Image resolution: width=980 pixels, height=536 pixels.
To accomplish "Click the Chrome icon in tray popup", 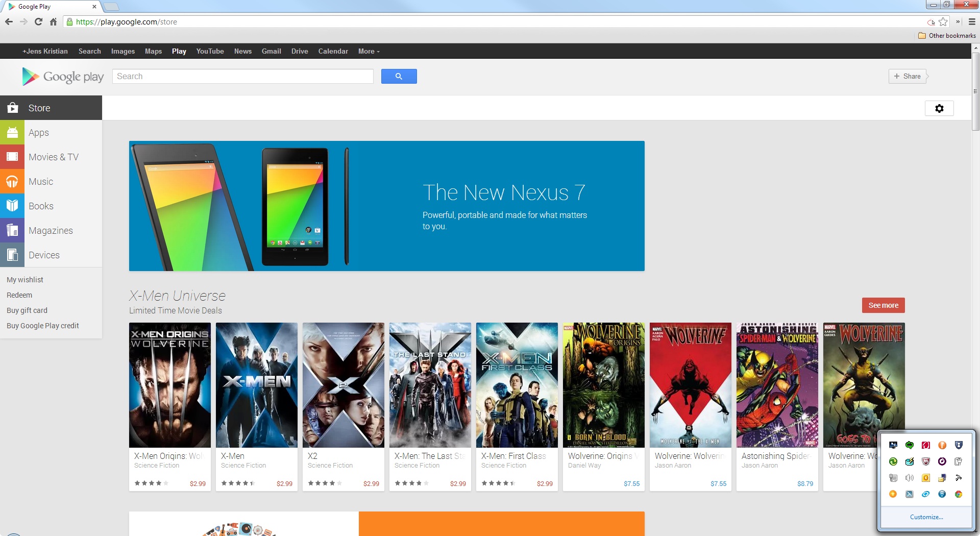I will pos(959,494).
